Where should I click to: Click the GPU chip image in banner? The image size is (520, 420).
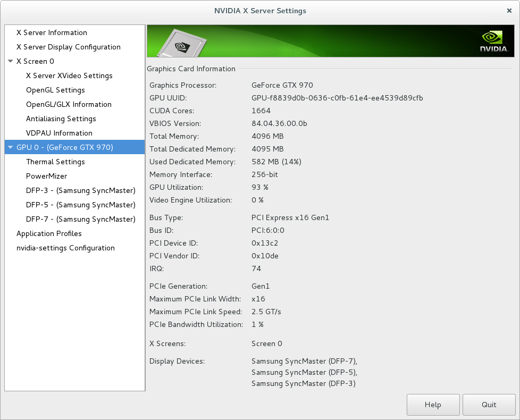click(x=182, y=44)
